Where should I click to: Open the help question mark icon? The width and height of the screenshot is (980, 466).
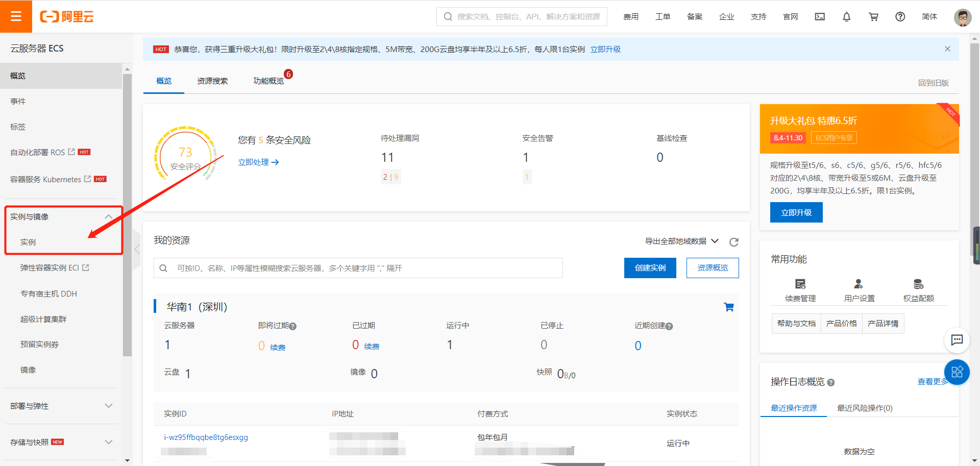(900, 17)
